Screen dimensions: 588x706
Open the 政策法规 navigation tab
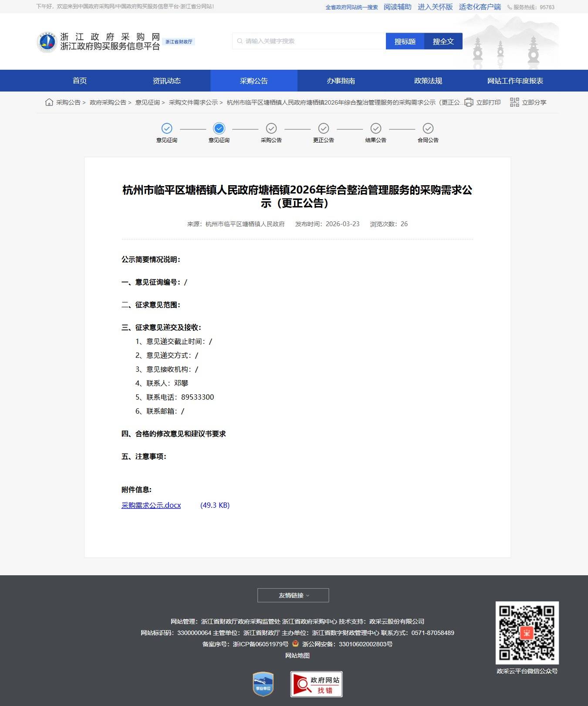pos(428,81)
